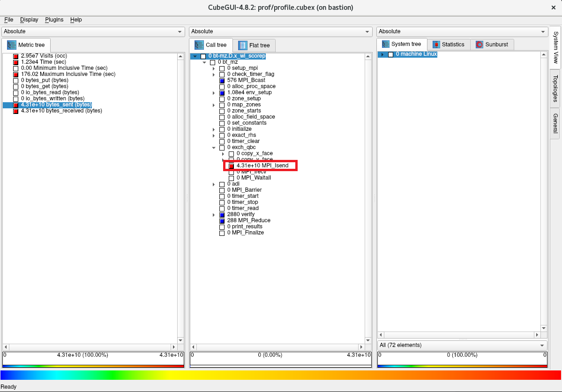The image size is (562, 392).
Task: Collapse the exch_qbc tree node
Action: (x=214, y=148)
